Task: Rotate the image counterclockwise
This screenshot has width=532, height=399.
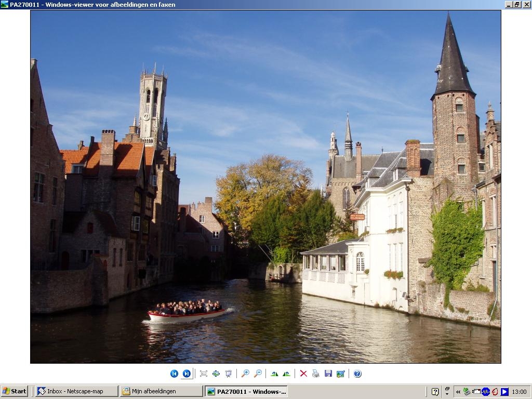Action: click(x=287, y=374)
